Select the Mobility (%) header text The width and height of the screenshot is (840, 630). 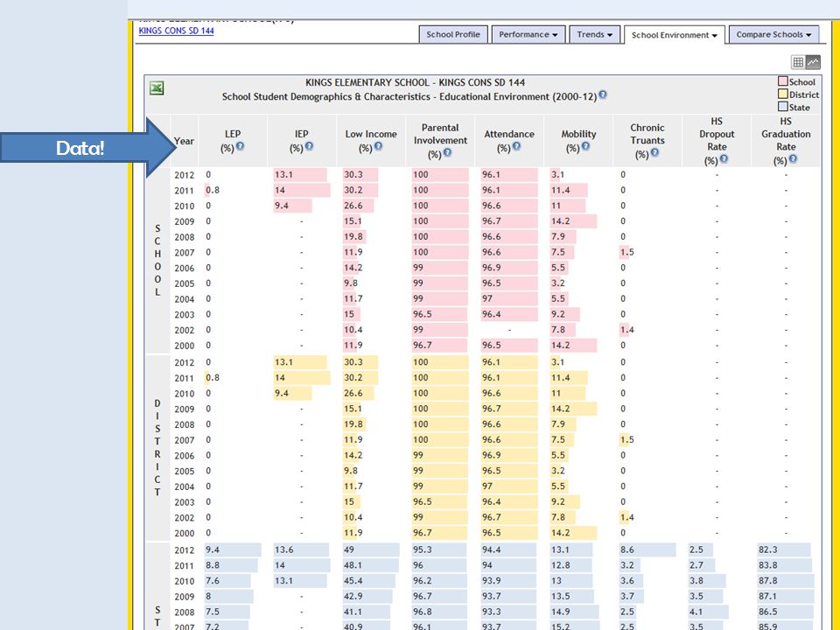tap(578, 140)
